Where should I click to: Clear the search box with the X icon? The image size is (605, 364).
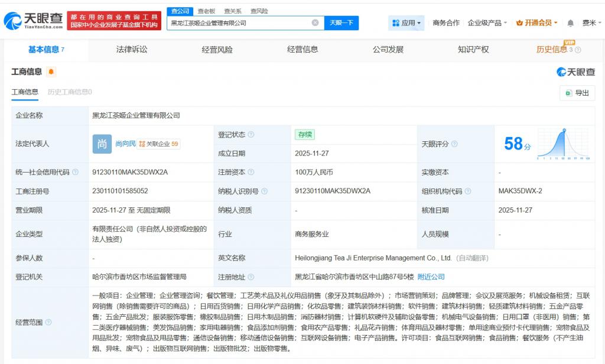pyautogui.click(x=314, y=22)
